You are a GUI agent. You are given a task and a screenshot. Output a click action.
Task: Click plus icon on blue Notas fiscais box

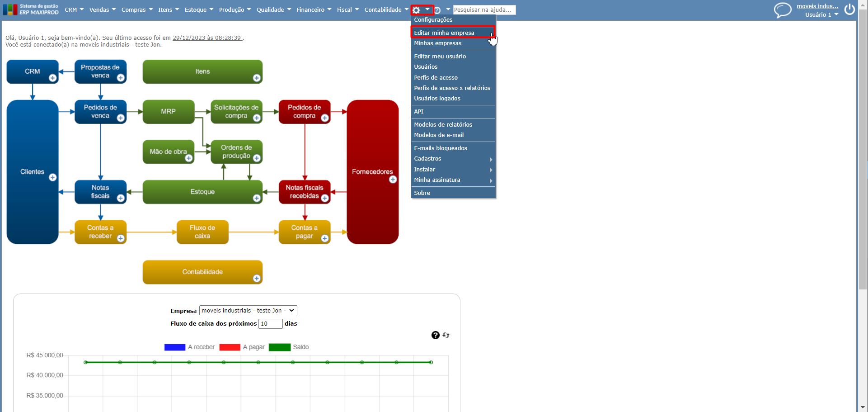[121, 198]
